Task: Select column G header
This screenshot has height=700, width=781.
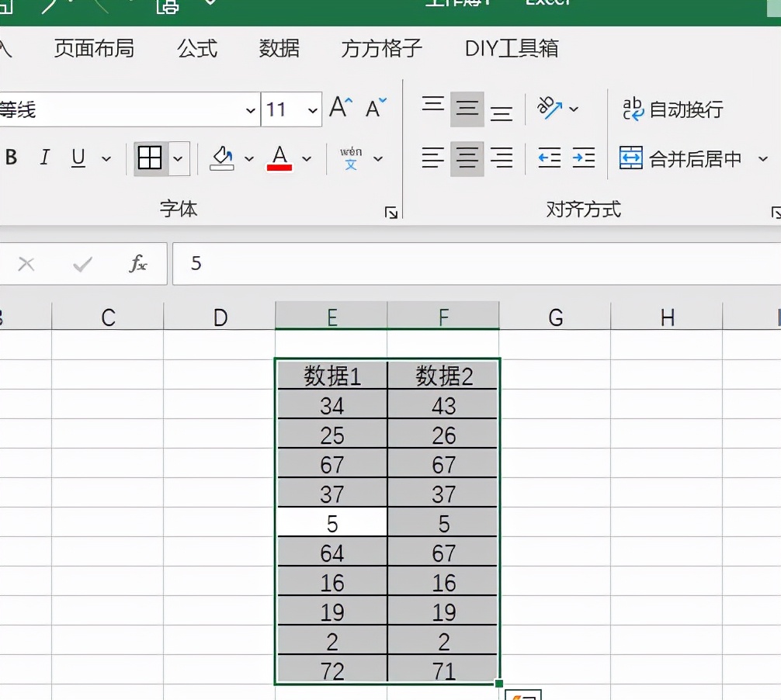Action: (x=555, y=317)
